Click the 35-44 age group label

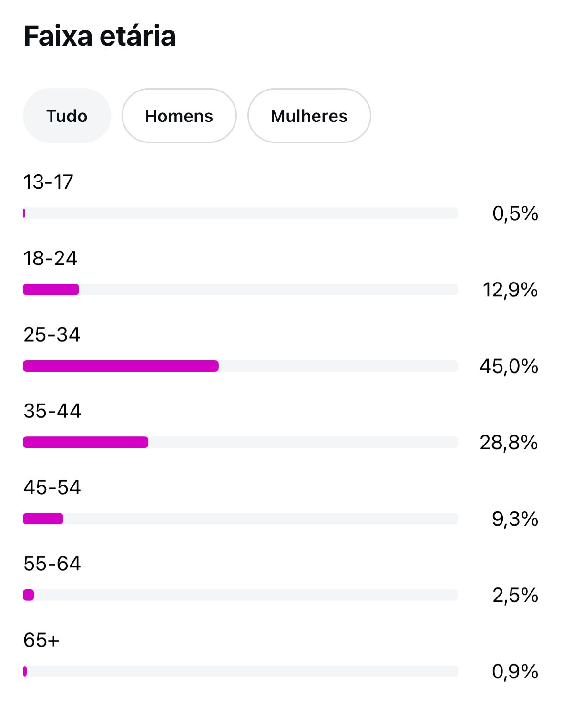(x=52, y=411)
